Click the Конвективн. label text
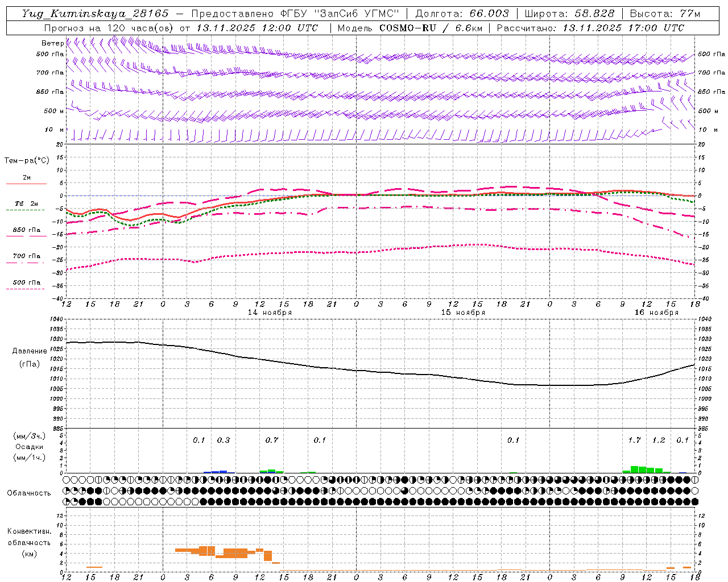The height and width of the screenshot is (582, 728). pos(29,531)
